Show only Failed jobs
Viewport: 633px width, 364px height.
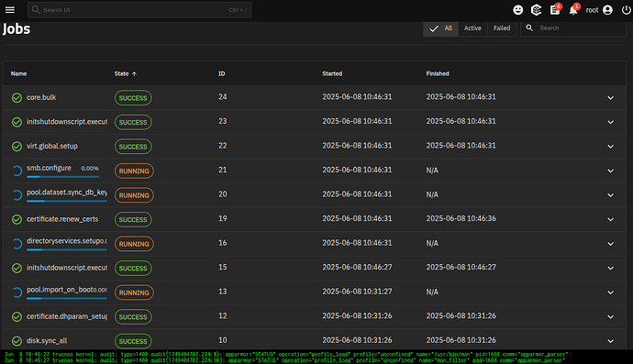pyautogui.click(x=502, y=28)
